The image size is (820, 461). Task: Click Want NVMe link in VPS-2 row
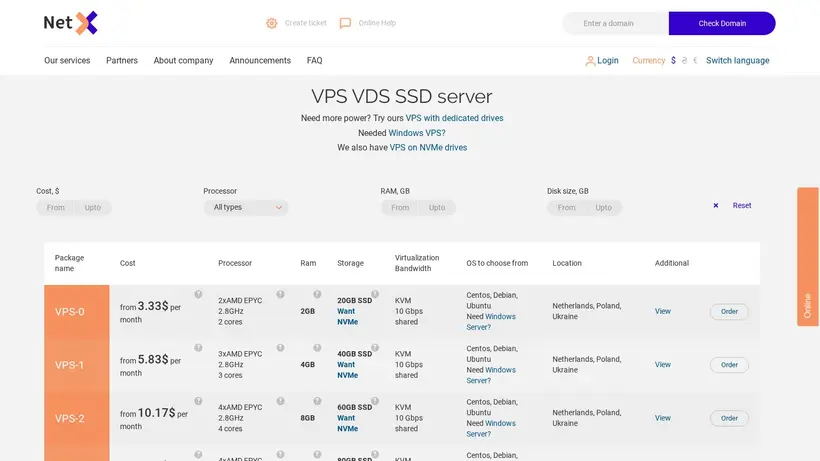coord(347,423)
